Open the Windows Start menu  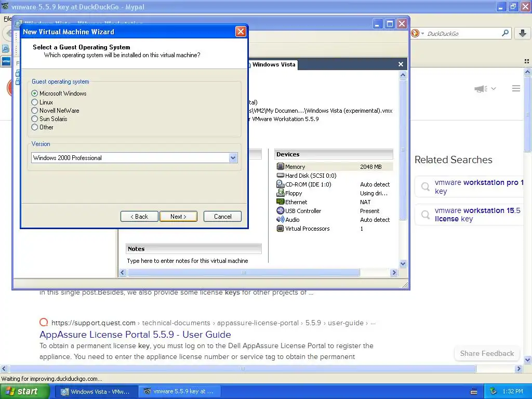24,392
